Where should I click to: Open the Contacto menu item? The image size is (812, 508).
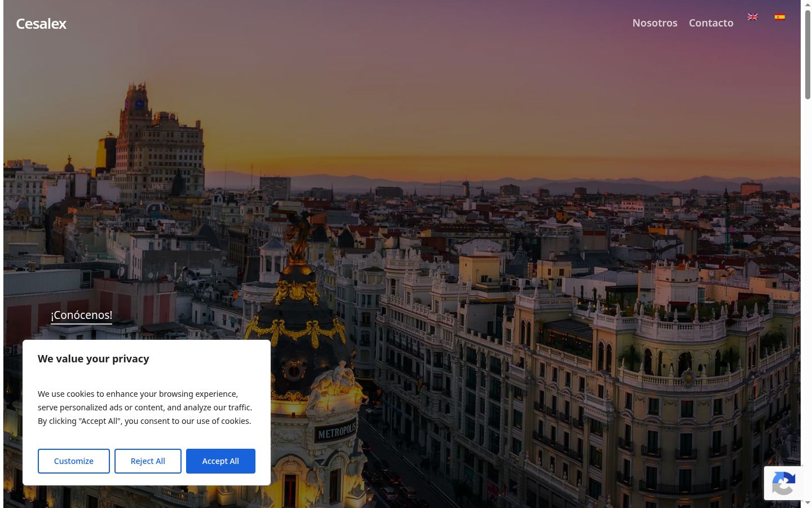click(711, 23)
